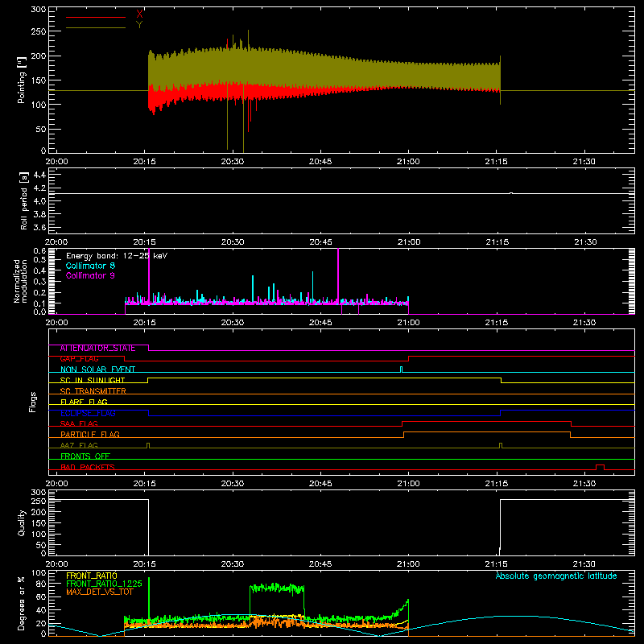The width and height of the screenshot is (644, 644).
Task: Click the BAD_PACKETS flag label
Action: pyautogui.click(x=88, y=467)
